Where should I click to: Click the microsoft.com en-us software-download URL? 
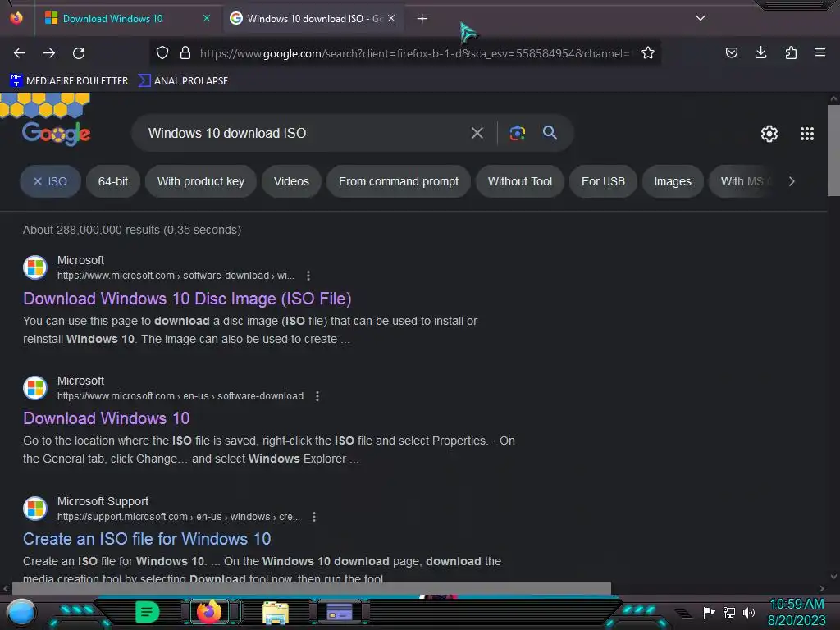point(180,396)
